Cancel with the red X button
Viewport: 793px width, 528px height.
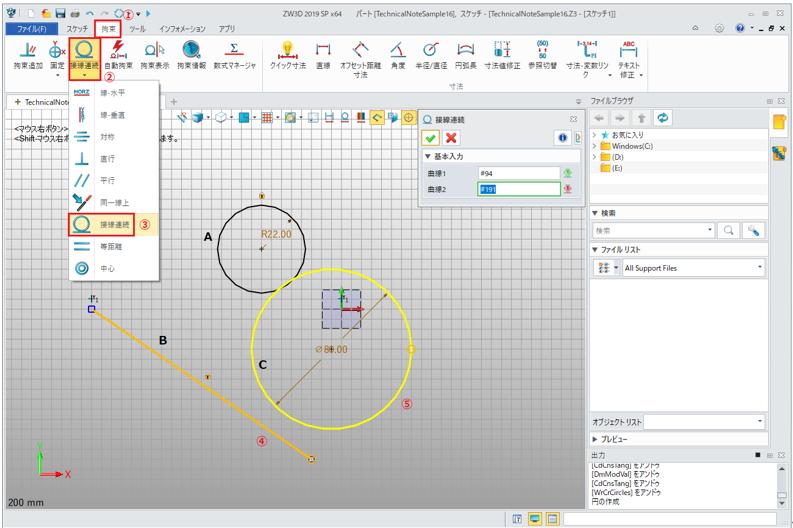[x=451, y=138]
